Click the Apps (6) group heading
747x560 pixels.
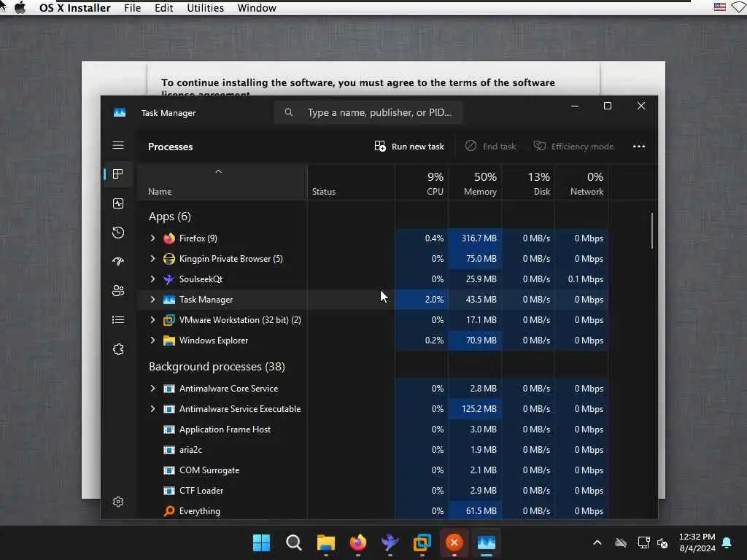169,217
